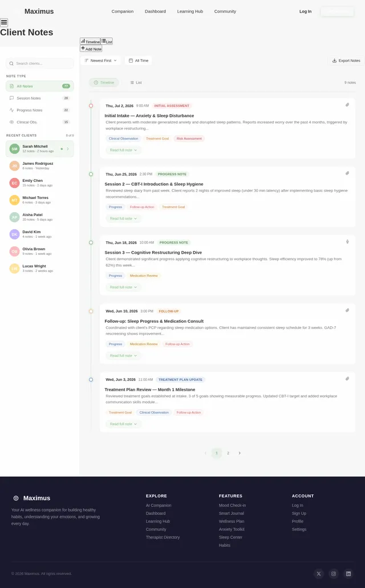Click the attachment icon on Follow-up note
The height and width of the screenshot is (588, 365).
tap(347, 310)
